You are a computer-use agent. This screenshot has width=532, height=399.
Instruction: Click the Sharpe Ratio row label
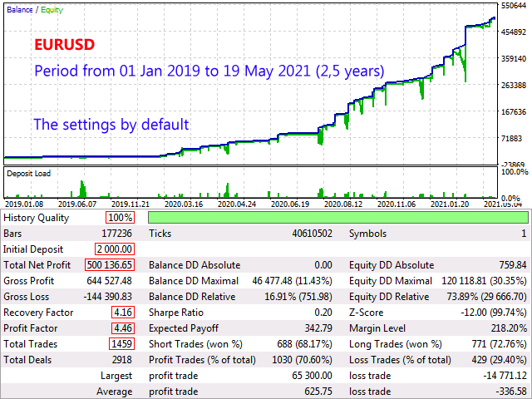click(x=176, y=313)
